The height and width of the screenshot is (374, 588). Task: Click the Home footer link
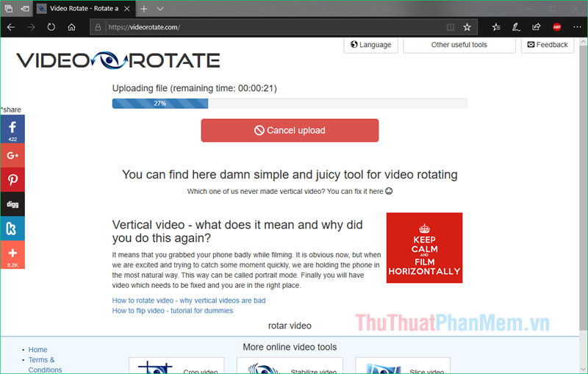pos(38,350)
